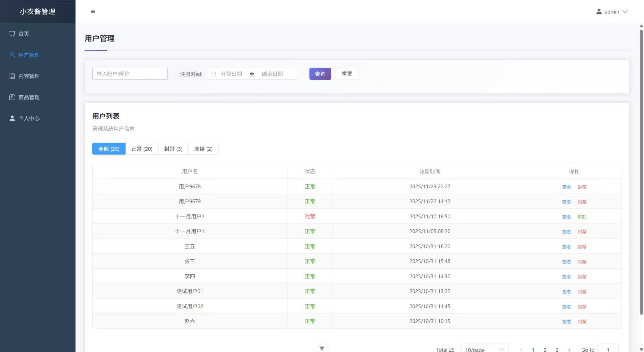Click the 用户管理 user icon in sidebar
The width and height of the screenshot is (644, 352).
(x=12, y=55)
